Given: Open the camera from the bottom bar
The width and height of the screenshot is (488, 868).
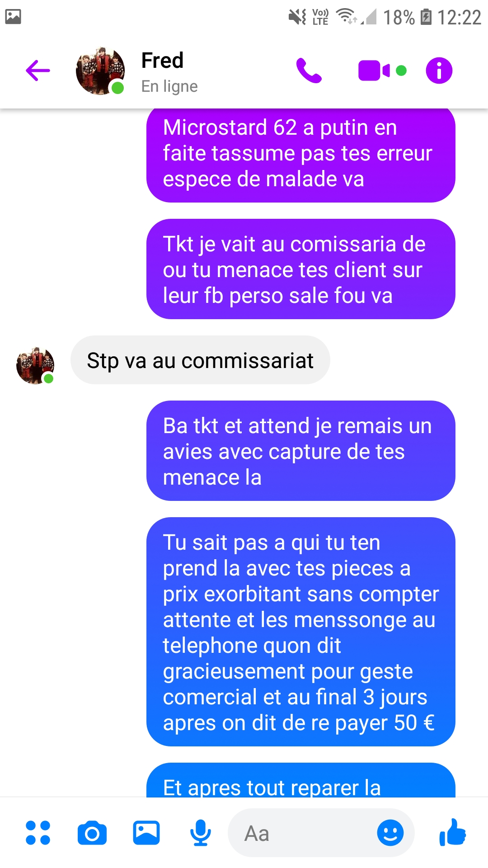Looking at the screenshot, I should [92, 833].
